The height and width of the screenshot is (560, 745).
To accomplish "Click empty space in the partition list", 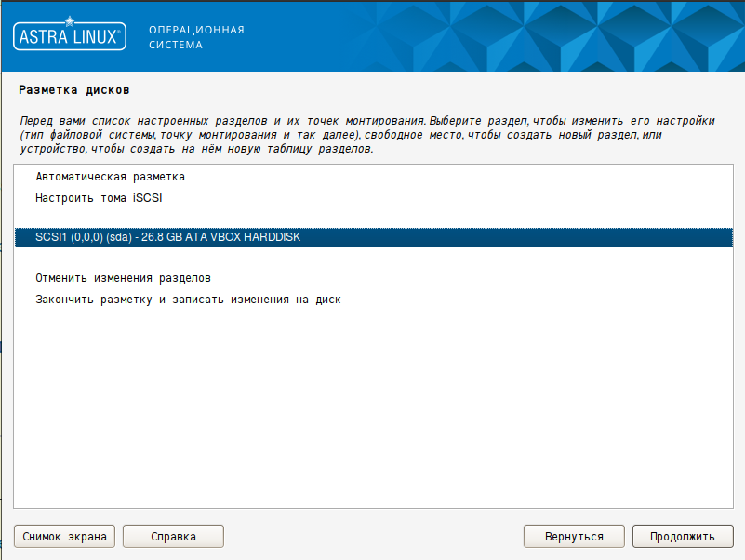I will [x=372, y=409].
